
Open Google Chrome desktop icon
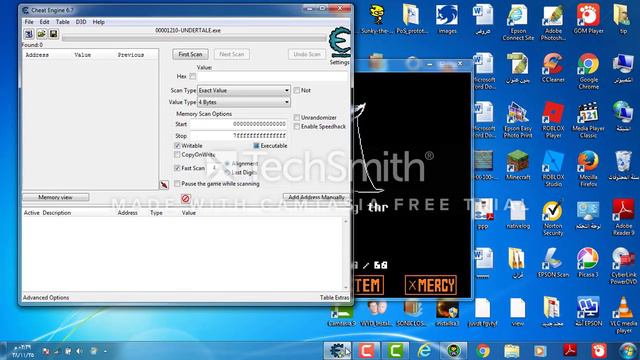pos(588,71)
